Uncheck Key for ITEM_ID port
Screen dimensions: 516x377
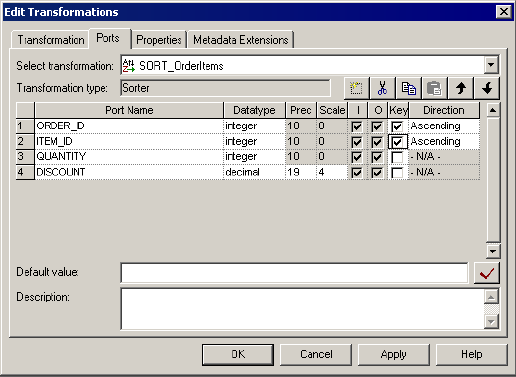[x=397, y=142]
